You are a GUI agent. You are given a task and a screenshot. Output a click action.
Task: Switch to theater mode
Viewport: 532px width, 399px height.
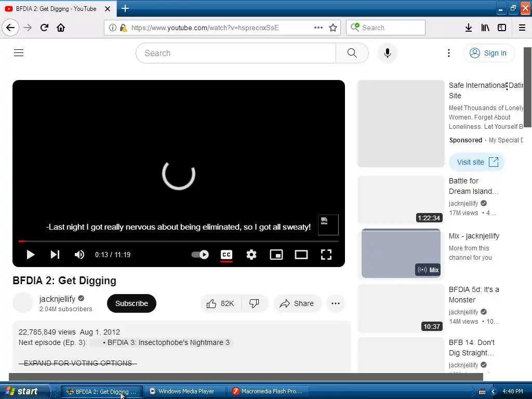[x=301, y=255]
